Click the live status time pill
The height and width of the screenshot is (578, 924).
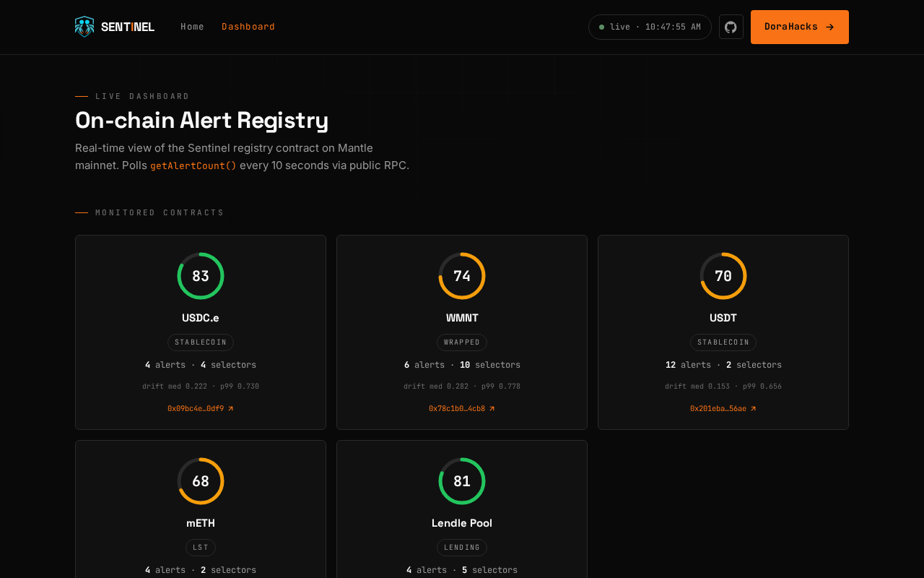pyautogui.click(x=650, y=27)
